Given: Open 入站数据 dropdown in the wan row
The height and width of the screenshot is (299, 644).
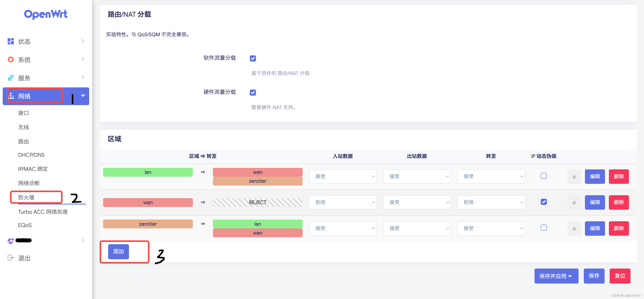Looking at the screenshot, I should 343,202.
